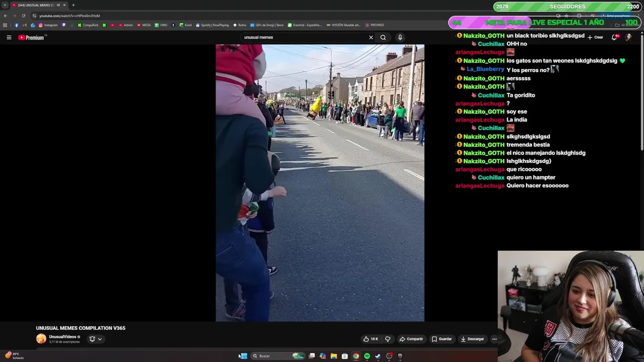
Task: Open the weather widget on the taskbar
Action: (14, 356)
